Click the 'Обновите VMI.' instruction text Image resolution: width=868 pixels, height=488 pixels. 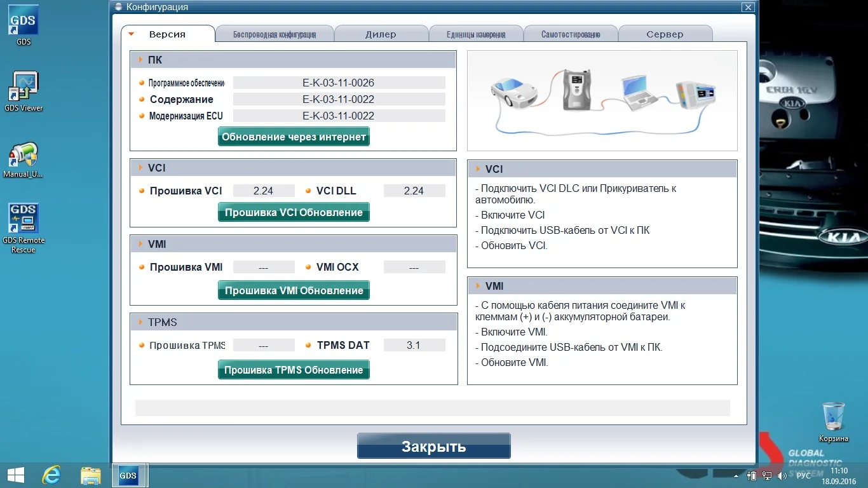point(512,362)
